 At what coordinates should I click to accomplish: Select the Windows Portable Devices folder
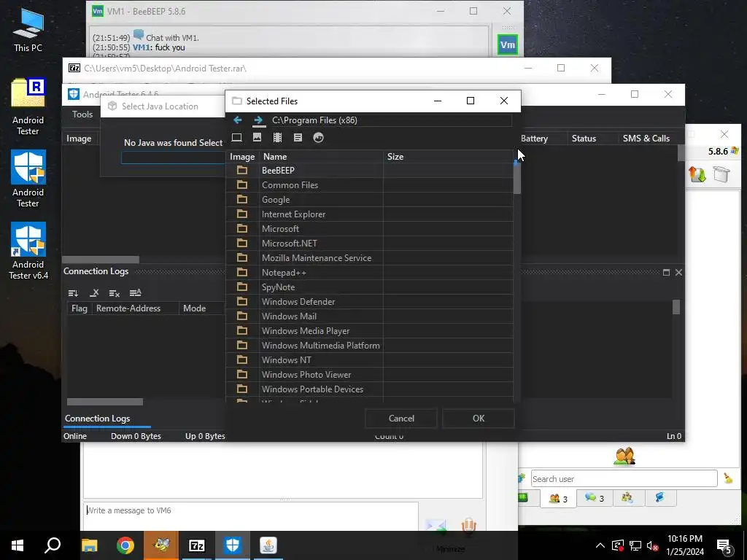pyautogui.click(x=370, y=389)
